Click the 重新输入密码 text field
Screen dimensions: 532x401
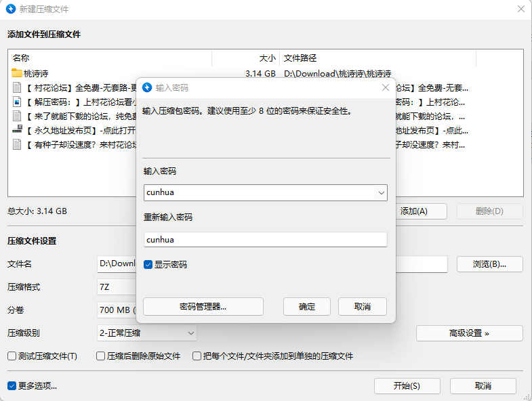coord(265,239)
